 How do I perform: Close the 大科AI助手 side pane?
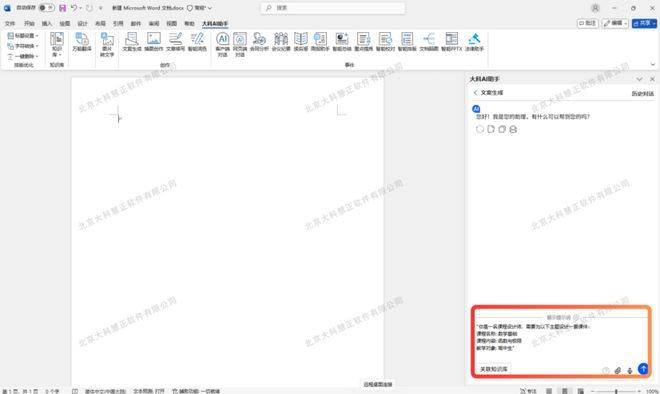[652, 79]
